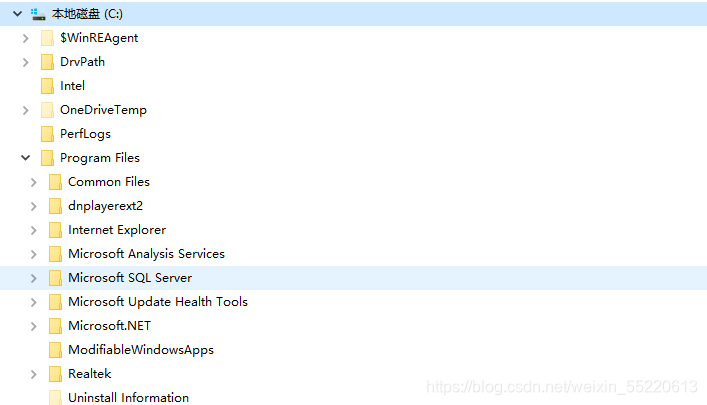Viewport: 707px width, 405px height.
Task: Select the '$WinREAgent' tree label
Action: click(99, 38)
